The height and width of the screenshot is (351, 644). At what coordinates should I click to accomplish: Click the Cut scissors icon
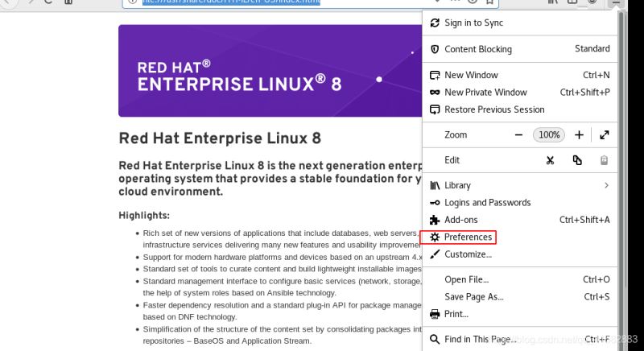click(x=550, y=160)
